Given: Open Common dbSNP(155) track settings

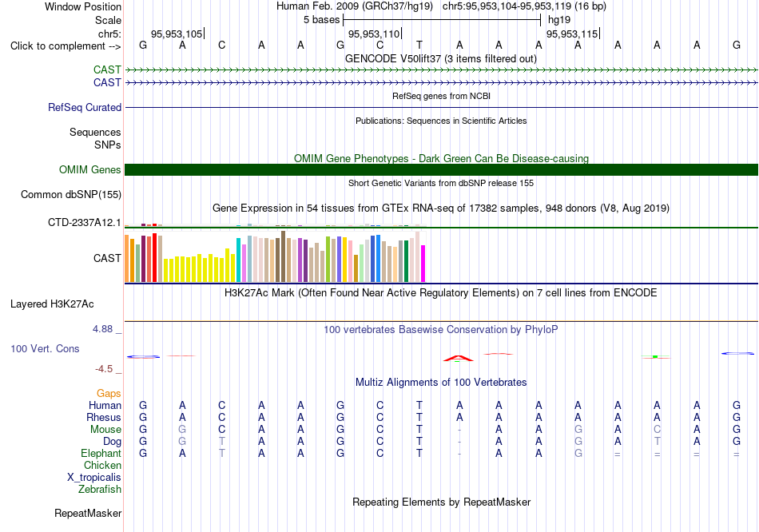Looking at the screenshot, I should tap(71, 195).
